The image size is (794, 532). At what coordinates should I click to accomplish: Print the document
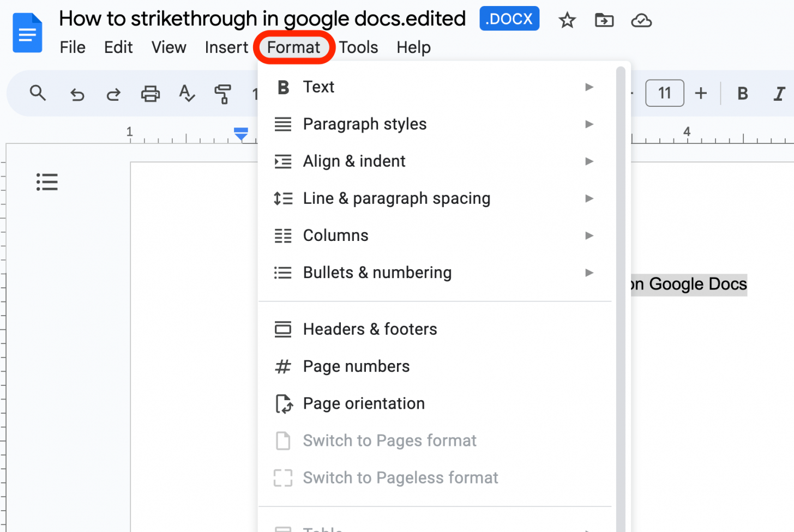pyautogui.click(x=151, y=94)
